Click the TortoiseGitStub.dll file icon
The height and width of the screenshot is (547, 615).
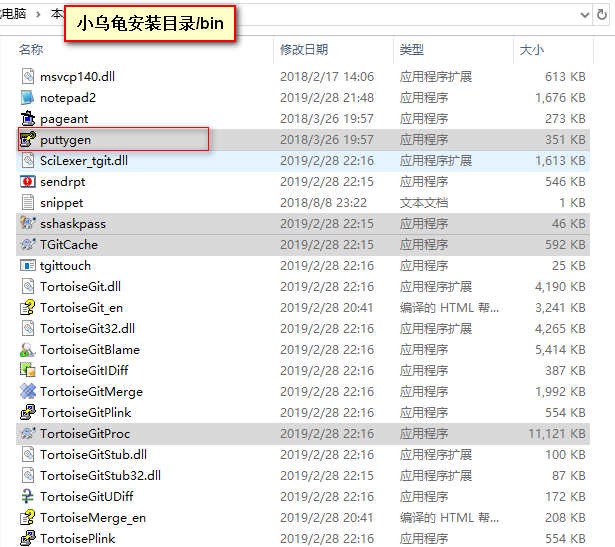point(27,454)
